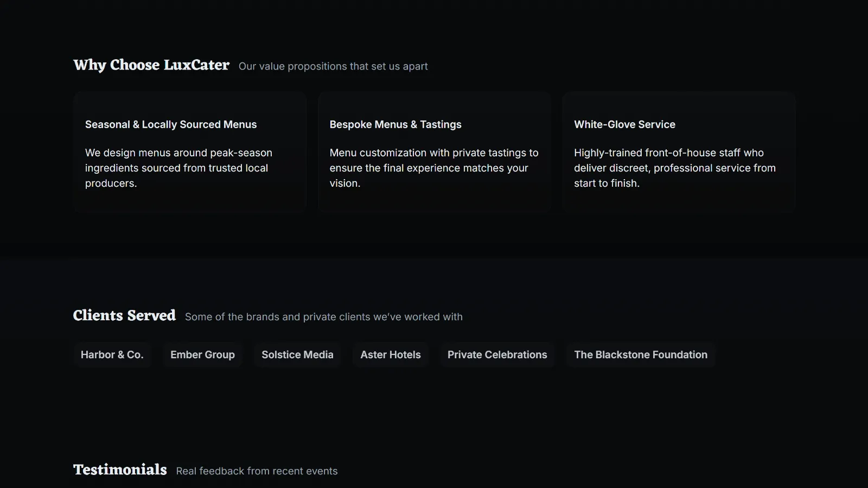Select the Ember Group client chip
The width and height of the screenshot is (868, 488).
click(202, 354)
